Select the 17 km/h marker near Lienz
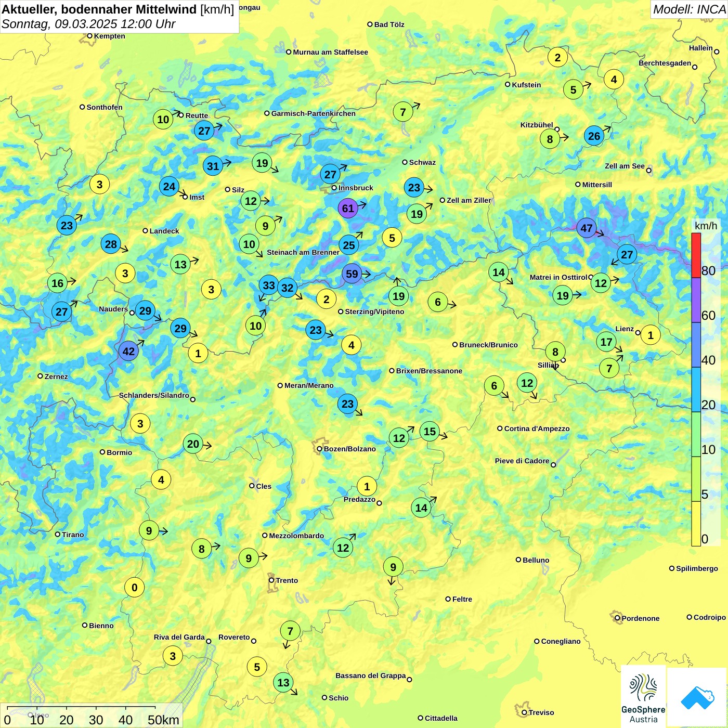728x728 pixels. tap(606, 342)
